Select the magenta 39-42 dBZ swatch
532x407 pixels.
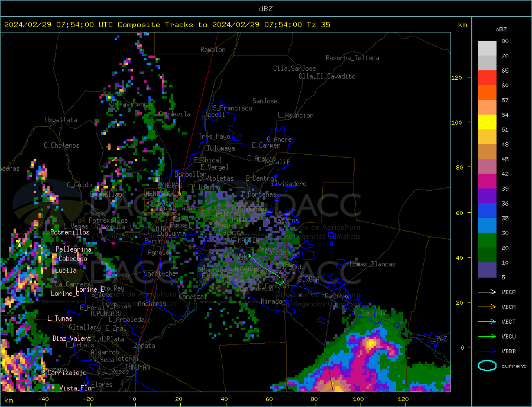[x=487, y=181]
